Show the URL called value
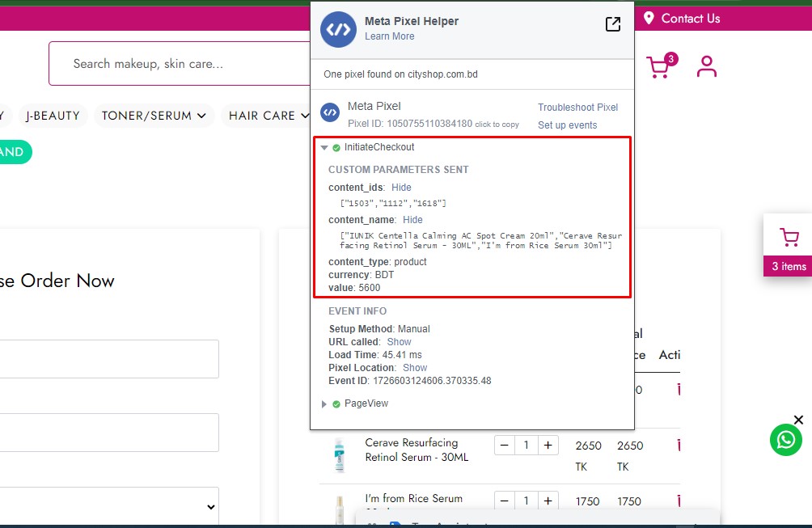This screenshot has height=528, width=812. (399, 342)
